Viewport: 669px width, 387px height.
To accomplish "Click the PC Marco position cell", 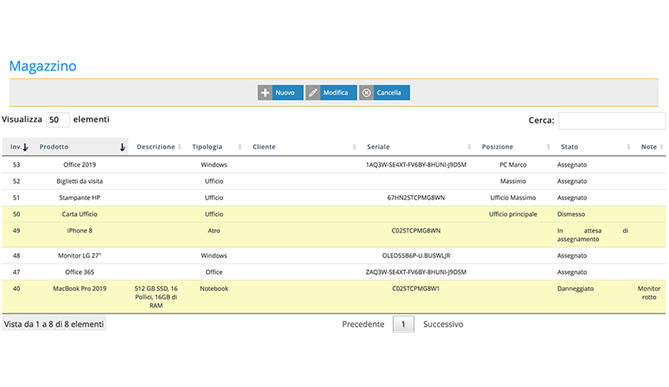I will 513,165.
